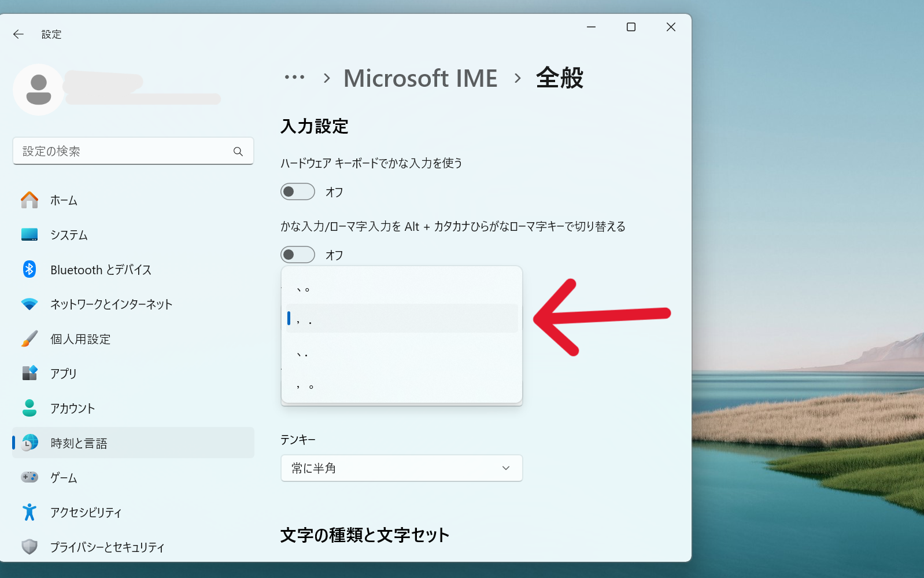Open プライバシーとセキュリティ page
Screen dimensions: 924x578
click(133, 547)
